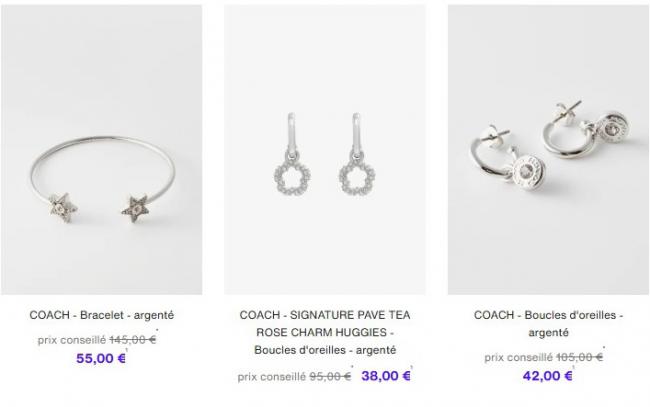
Task: Click the left flower-shaped huggie earring
Action: tap(291, 154)
